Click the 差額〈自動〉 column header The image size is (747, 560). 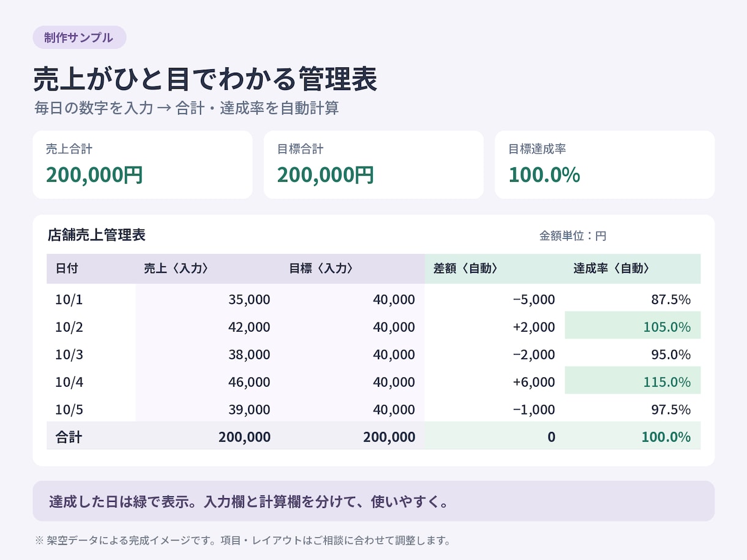(495, 269)
